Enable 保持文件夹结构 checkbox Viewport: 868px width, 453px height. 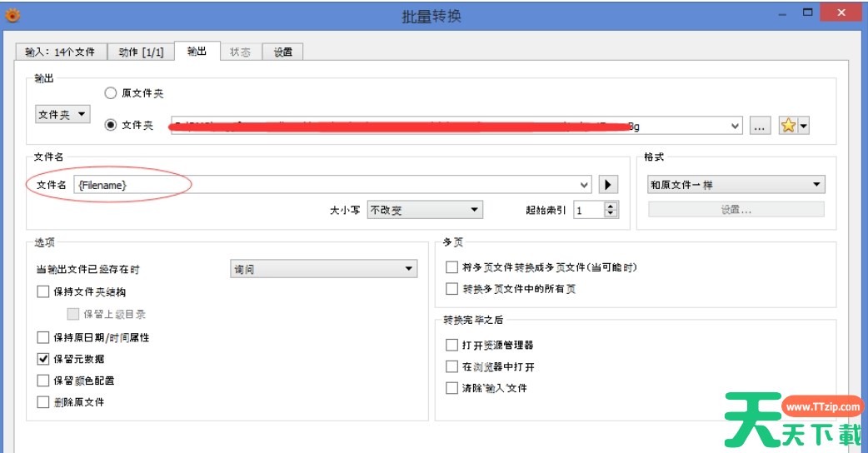tap(43, 291)
